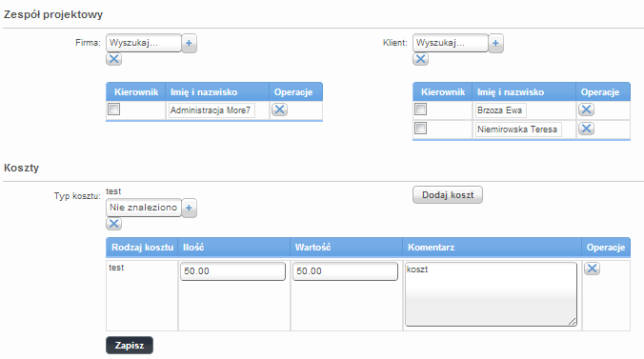This screenshot has height=359, width=644.
Task: Open the Typ kosztu combo showing Nie znaleziono
Action: tap(144, 208)
